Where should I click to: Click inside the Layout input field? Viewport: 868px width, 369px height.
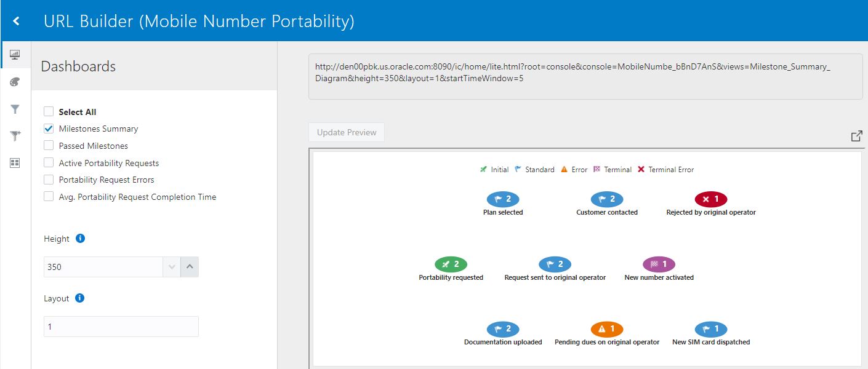121,326
